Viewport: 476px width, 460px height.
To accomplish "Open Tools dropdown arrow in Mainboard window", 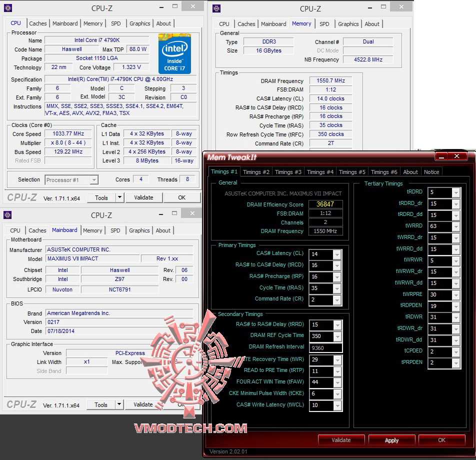I will (x=119, y=404).
